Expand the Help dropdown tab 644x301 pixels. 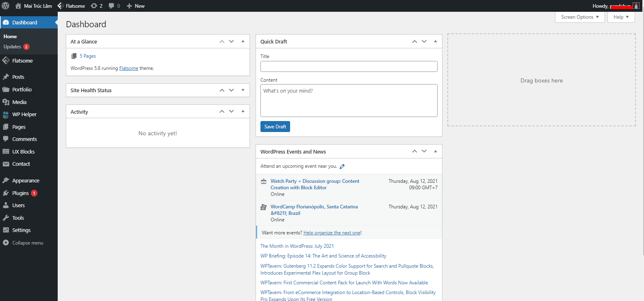(x=621, y=17)
